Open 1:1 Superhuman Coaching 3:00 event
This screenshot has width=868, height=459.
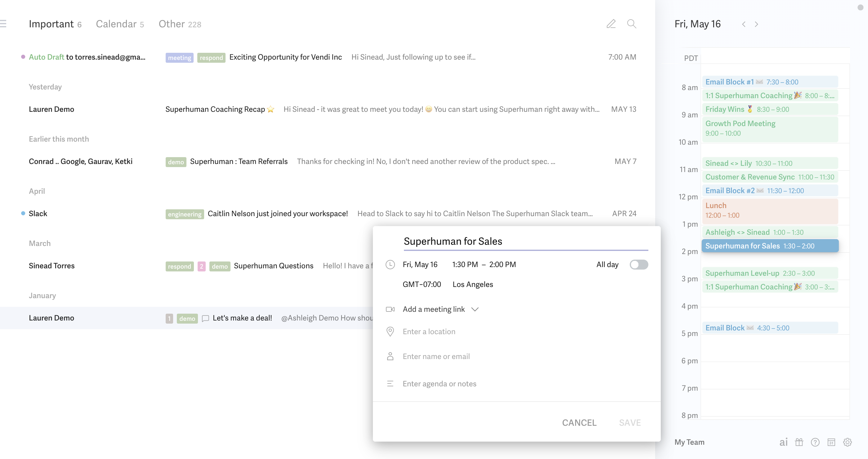point(770,287)
